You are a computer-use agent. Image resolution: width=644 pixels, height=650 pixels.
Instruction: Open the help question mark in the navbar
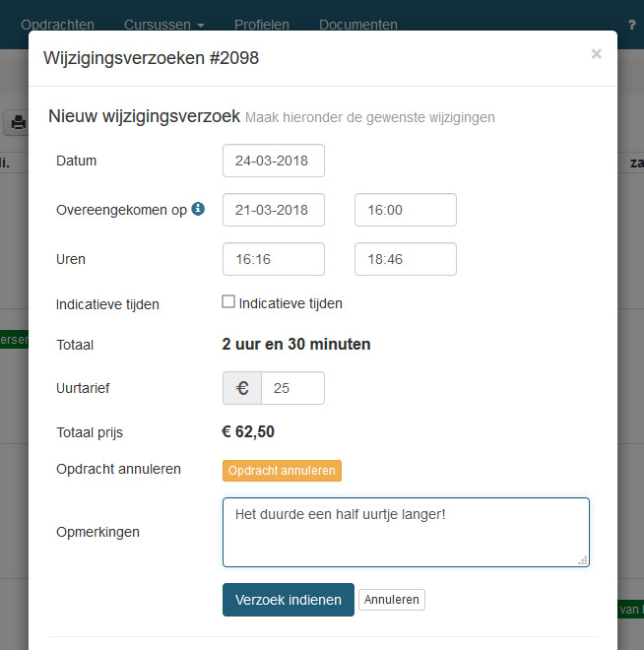click(631, 25)
